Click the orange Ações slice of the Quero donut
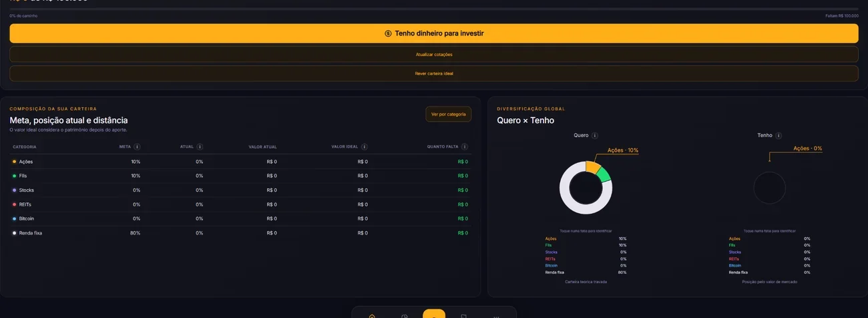Viewport: 868px width, 318px height. (x=593, y=166)
